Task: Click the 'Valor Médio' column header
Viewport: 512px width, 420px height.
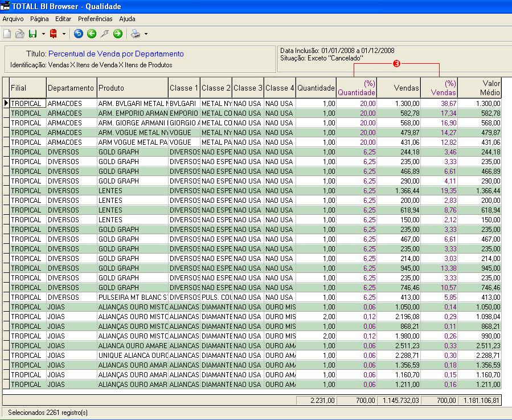Action: tap(480, 88)
